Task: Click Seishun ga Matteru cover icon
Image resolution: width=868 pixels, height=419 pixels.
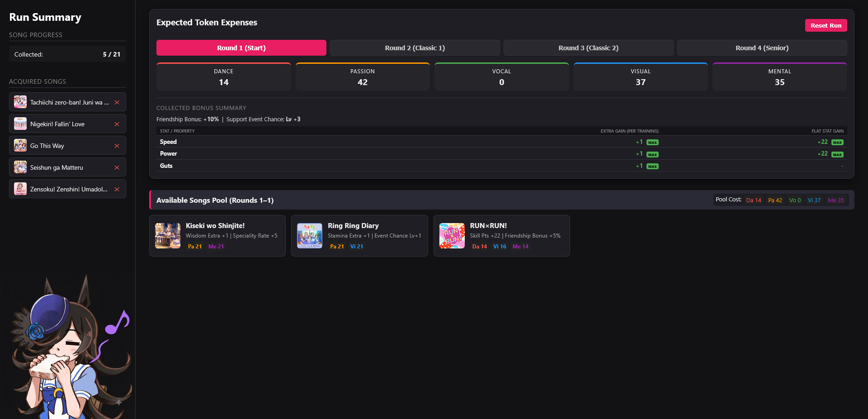Action: click(20, 167)
